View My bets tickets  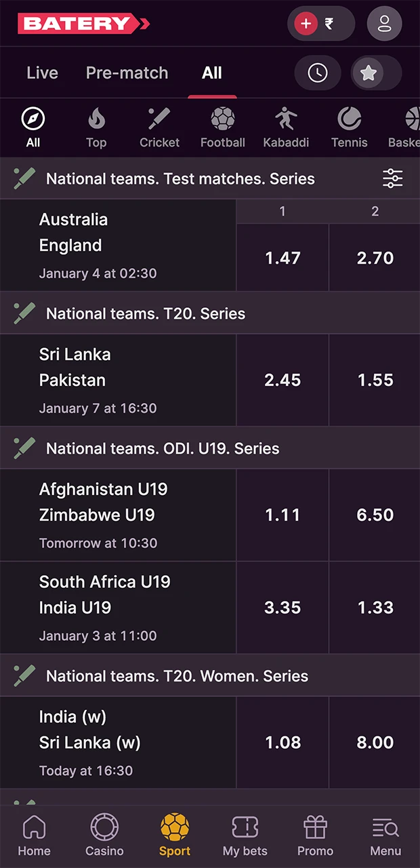point(245,834)
